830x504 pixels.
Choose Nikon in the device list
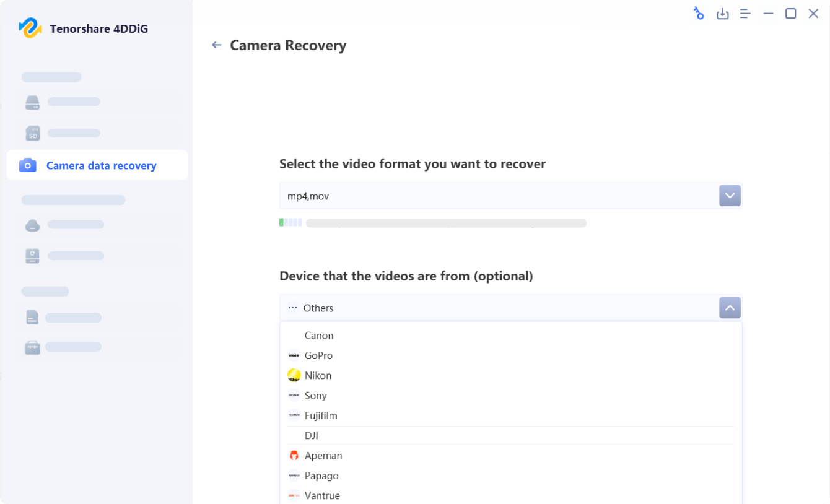point(318,375)
